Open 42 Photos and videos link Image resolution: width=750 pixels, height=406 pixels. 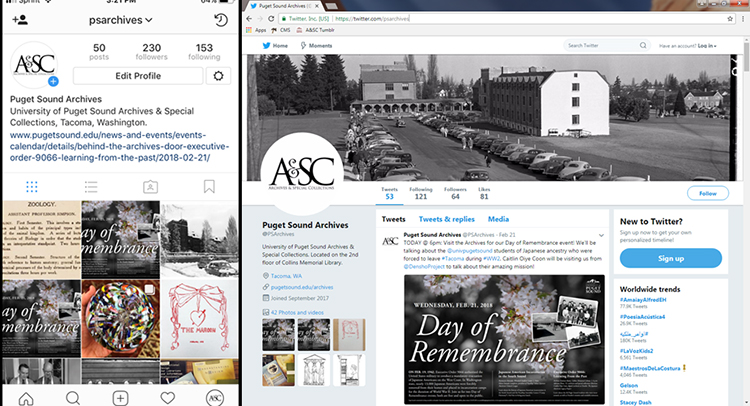297,312
